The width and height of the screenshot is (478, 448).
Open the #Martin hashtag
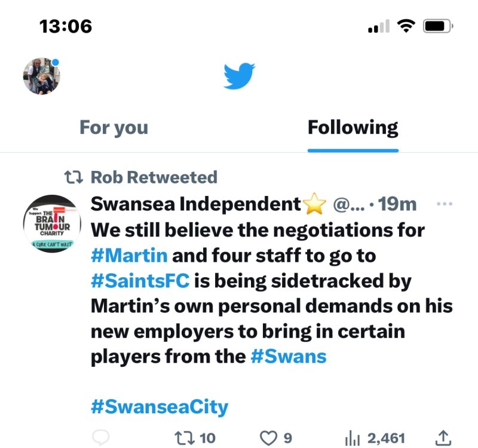tap(129, 254)
